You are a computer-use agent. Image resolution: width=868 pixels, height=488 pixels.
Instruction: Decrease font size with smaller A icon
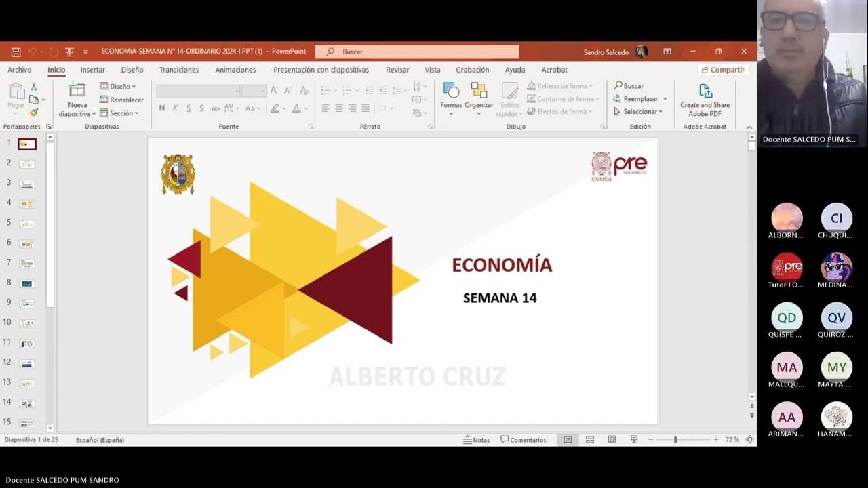tap(288, 90)
